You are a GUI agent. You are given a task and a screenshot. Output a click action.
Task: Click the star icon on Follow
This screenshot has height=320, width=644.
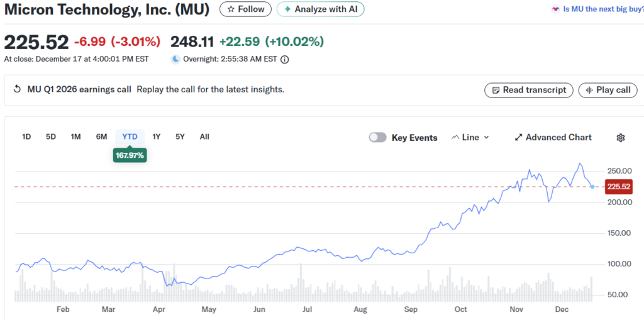(x=231, y=9)
